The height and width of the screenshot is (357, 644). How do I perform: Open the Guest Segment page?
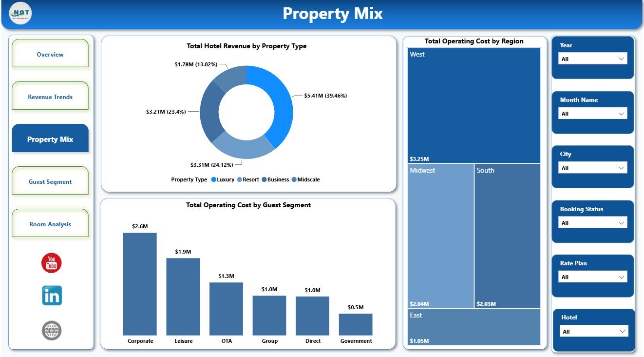click(x=50, y=181)
